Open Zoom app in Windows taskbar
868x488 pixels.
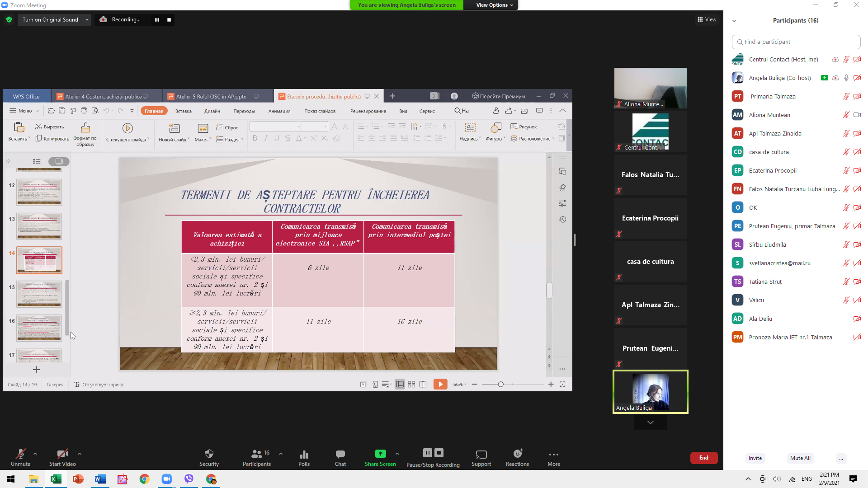pyautogui.click(x=167, y=479)
